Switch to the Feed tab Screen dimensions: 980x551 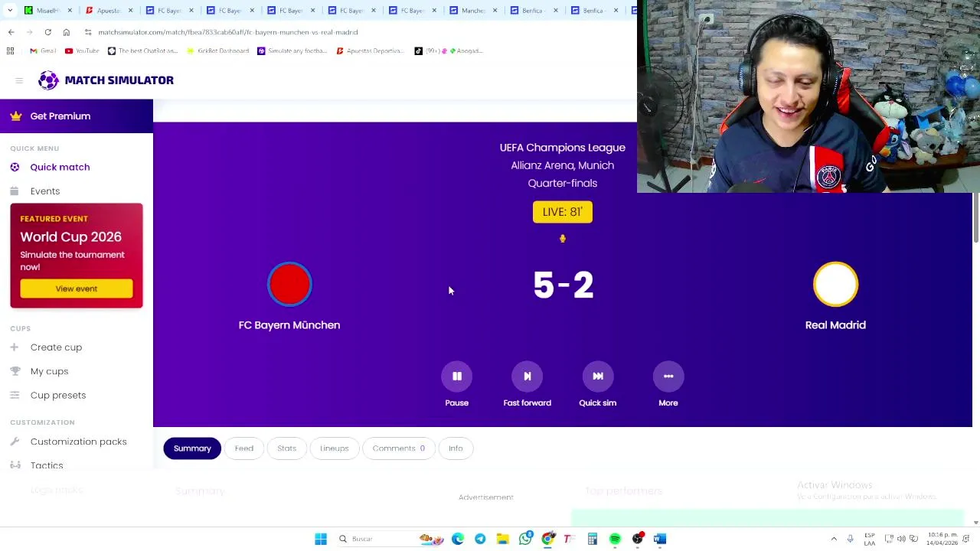coord(244,448)
